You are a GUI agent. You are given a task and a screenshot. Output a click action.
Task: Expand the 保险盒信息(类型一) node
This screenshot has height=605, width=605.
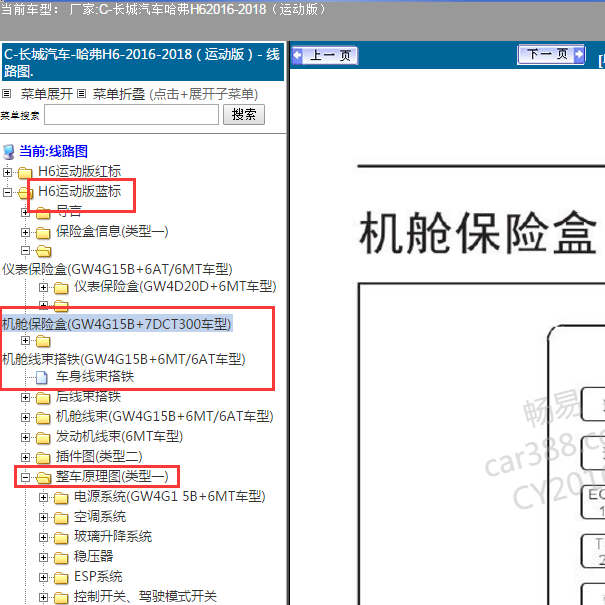click(25, 232)
